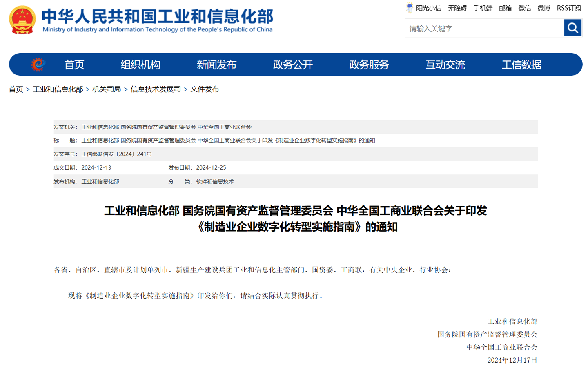Open the 手机端 mobile link

coord(483,8)
